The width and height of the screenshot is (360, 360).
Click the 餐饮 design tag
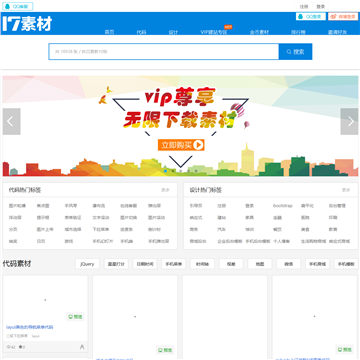277,229
